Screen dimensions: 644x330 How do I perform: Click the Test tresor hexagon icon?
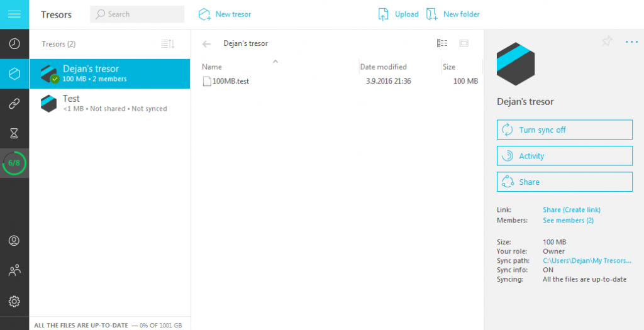pyautogui.click(x=48, y=104)
